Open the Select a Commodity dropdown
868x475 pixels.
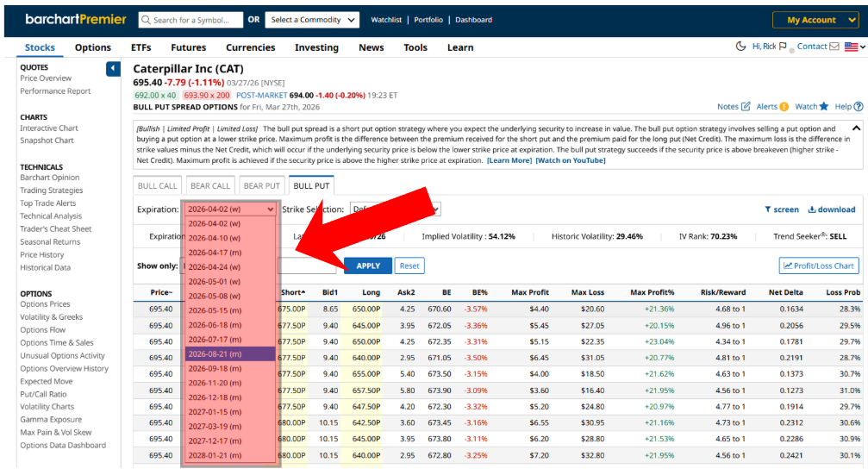click(312, 20)
